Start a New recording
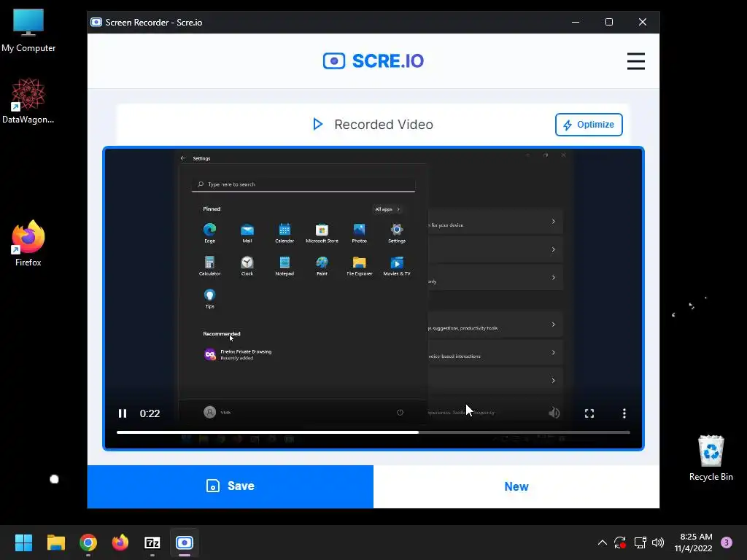Image resolution: width=747 pixels, height=560 pixels. tap(516, 486)
